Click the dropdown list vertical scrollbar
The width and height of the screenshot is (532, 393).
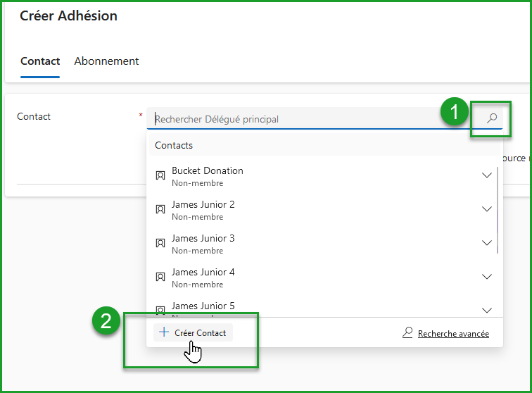pos(499,211)
